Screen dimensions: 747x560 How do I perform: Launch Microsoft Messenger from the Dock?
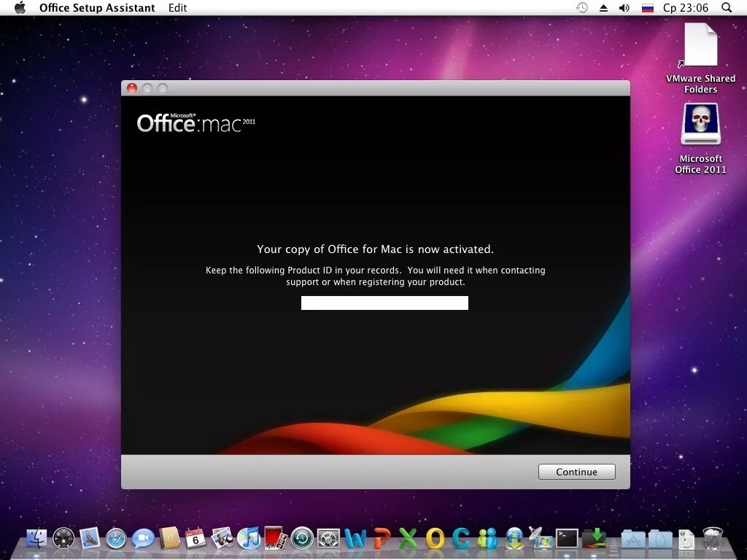[487, 539]
